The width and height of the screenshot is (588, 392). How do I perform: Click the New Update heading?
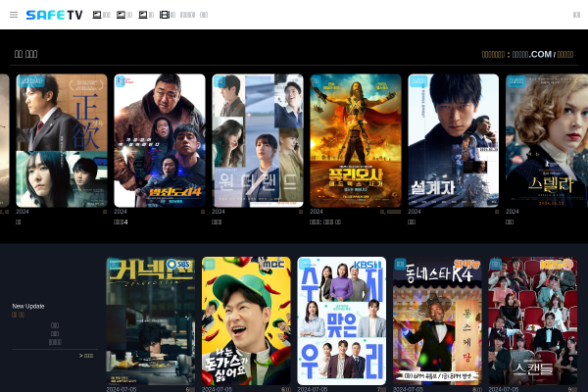tap(28, 306)
